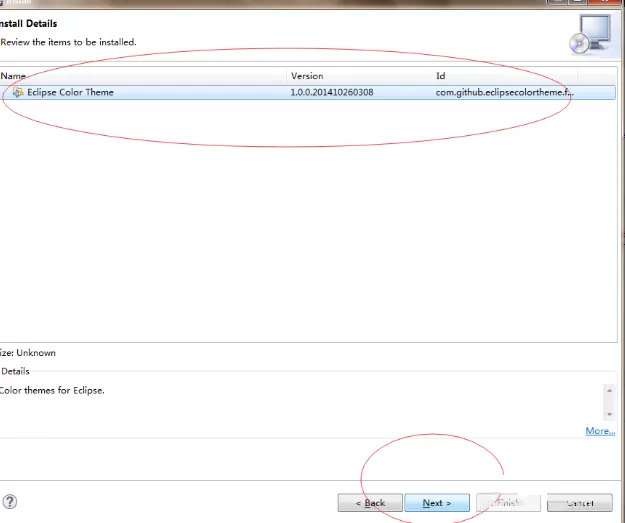Viewport: 625px width, 523px height.
Task: Cancel the install wizard
Action: coord(580,503)
